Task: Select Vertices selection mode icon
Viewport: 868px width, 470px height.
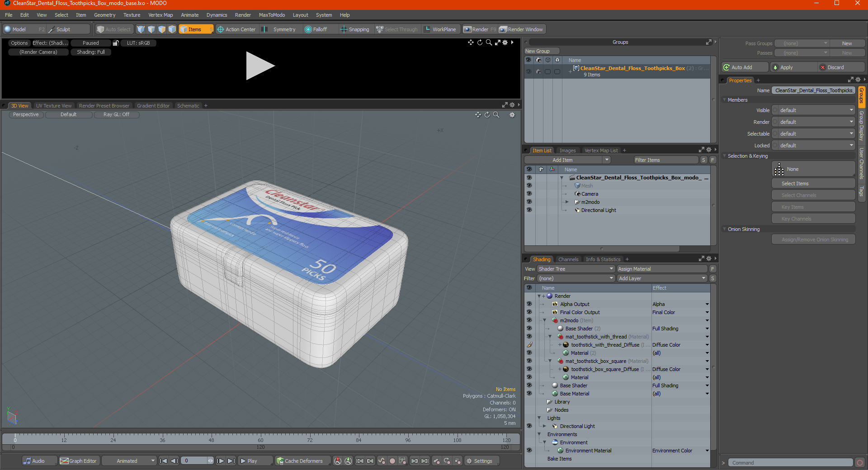Action: (141, 29)
